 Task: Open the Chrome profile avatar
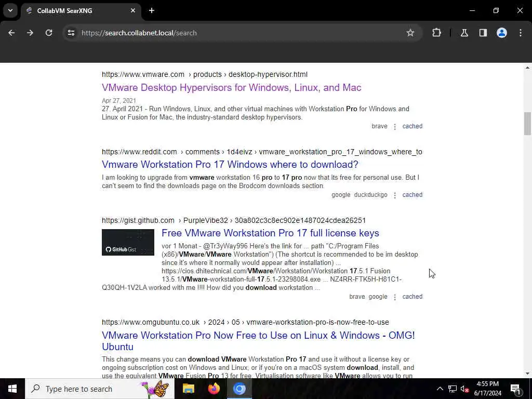point(502,33)
